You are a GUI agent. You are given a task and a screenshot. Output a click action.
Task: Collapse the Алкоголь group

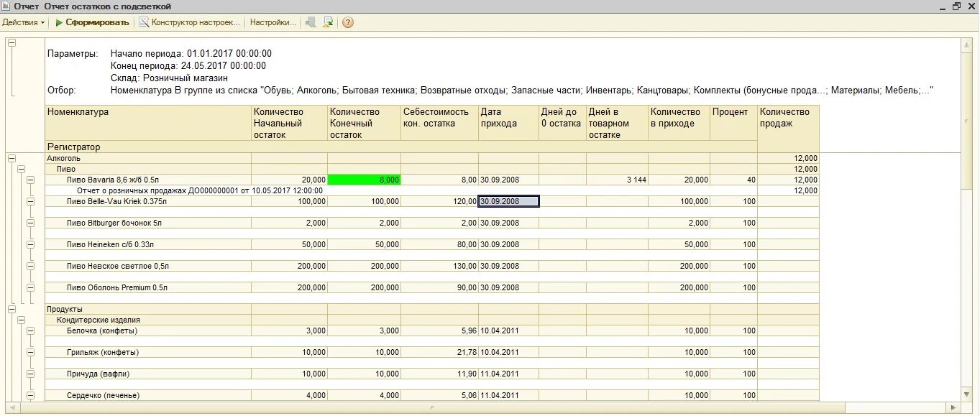coord(12,158)
